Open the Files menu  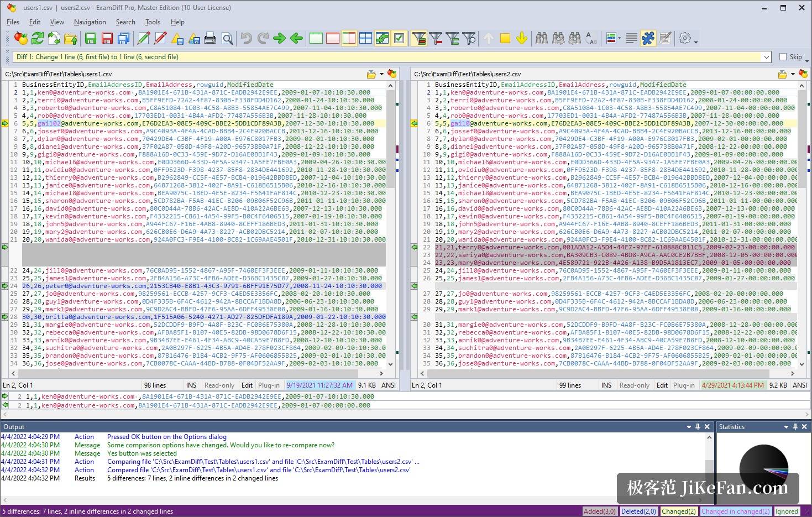pyautogui.click(x=13, y=22)
